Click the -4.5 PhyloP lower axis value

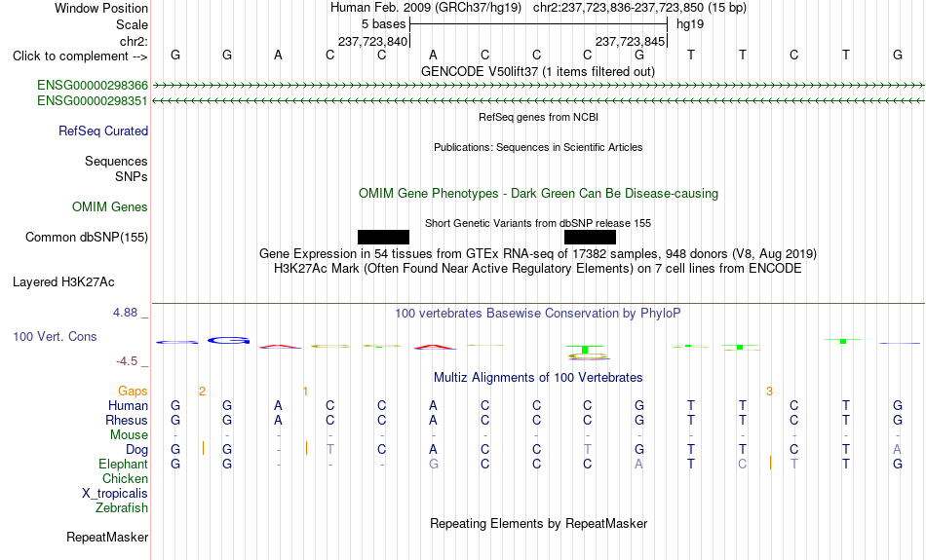pos(127,360)
